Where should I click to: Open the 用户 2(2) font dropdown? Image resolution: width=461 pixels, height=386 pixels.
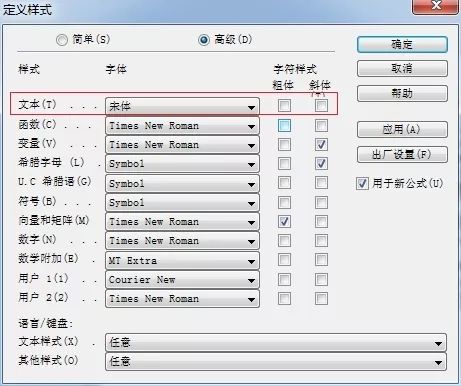182,299
